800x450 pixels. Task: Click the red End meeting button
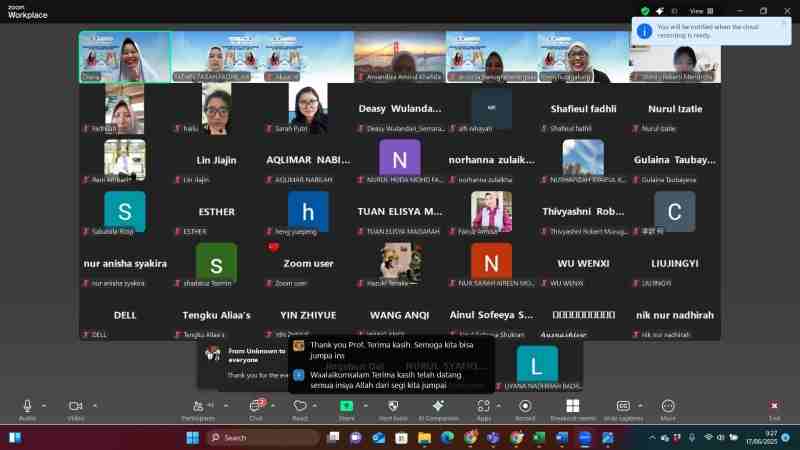coord(774,408)
